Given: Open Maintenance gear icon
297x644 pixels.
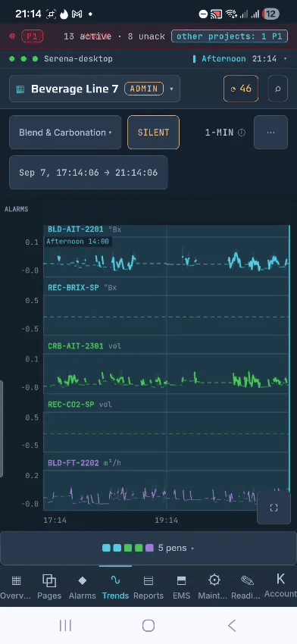Looking at the screenshot, I should [214, 580].
